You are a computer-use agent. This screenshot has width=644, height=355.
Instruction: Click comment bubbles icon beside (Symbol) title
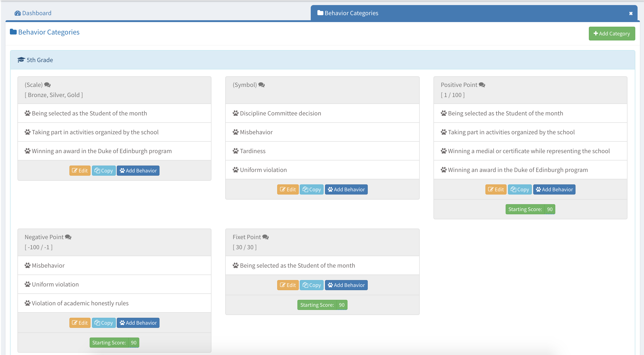(x=262, y=85)
